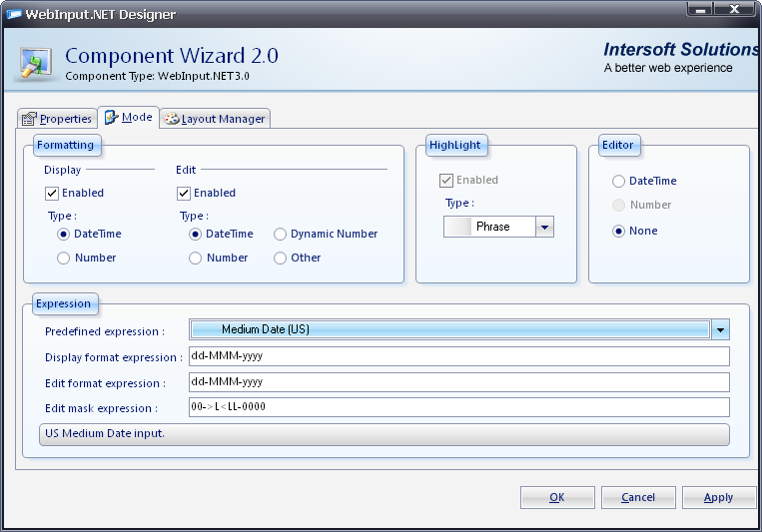Select Number as the Display type
Image resolution: width=762 pixels, height=532 pixels.
[x=64, y=259]
